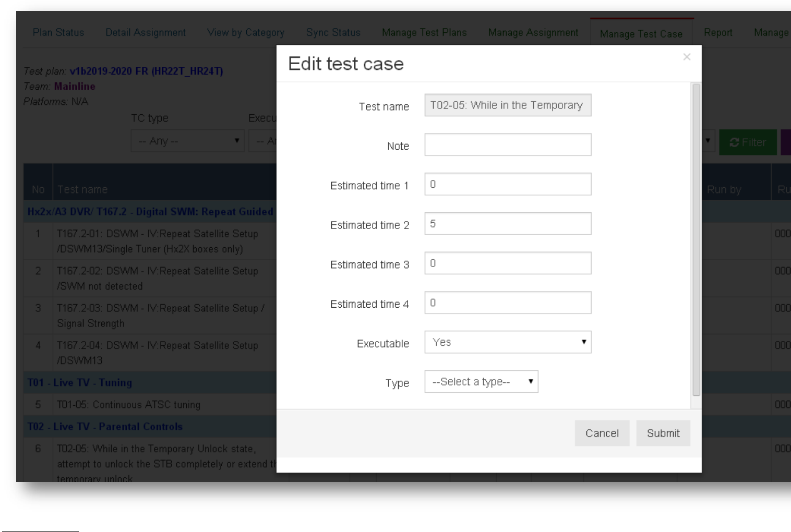Click the Submit button
Image resolution: width=791 pixels, height=532 pixels.
(663, 433)
